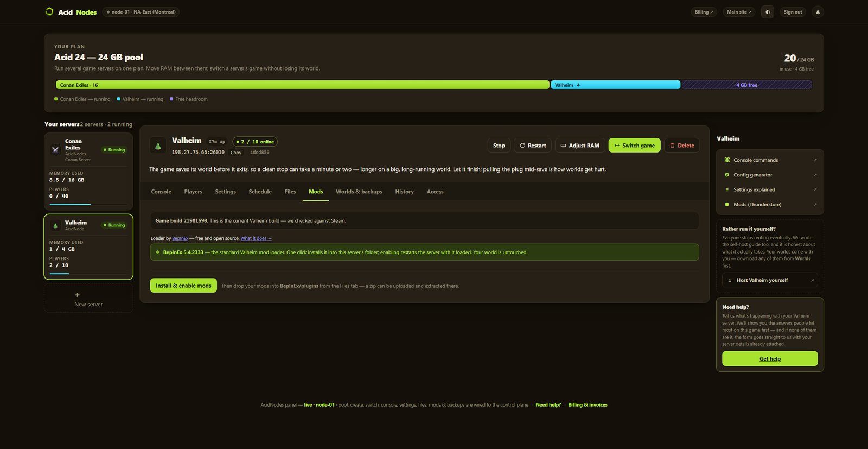868x449 pixels.
Task: Open the Access tab
Action: click(x=435, y=192)
